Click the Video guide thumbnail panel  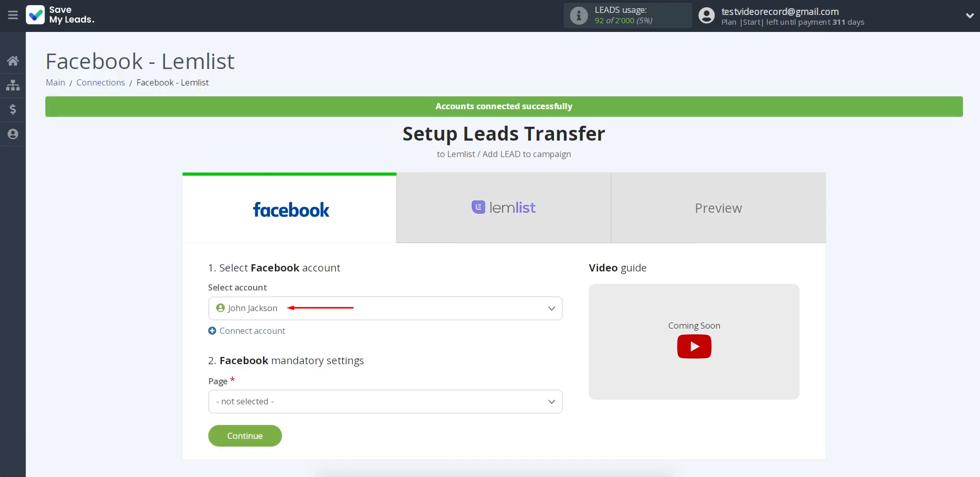pyautogui.click(x=694, y=342)
